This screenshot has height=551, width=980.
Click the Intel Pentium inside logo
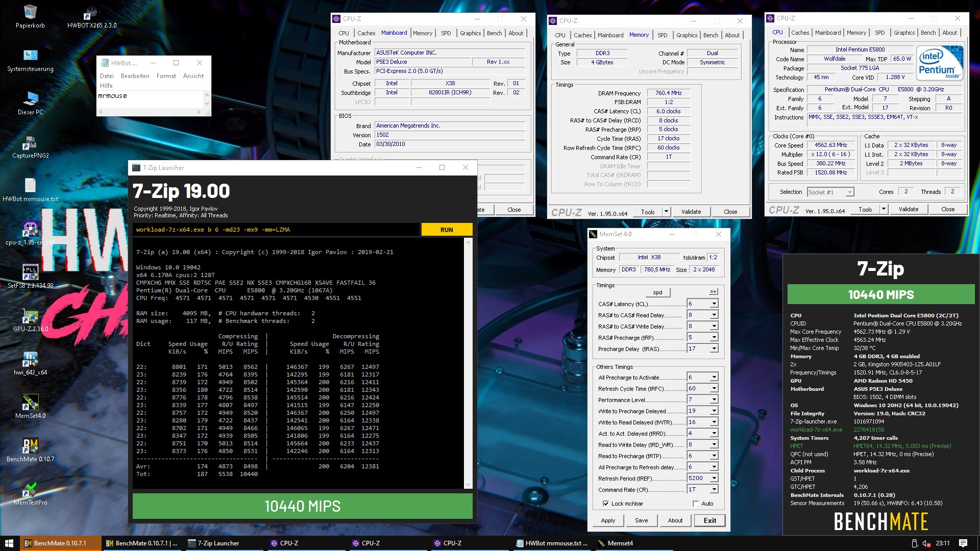[x=940, y=63]
